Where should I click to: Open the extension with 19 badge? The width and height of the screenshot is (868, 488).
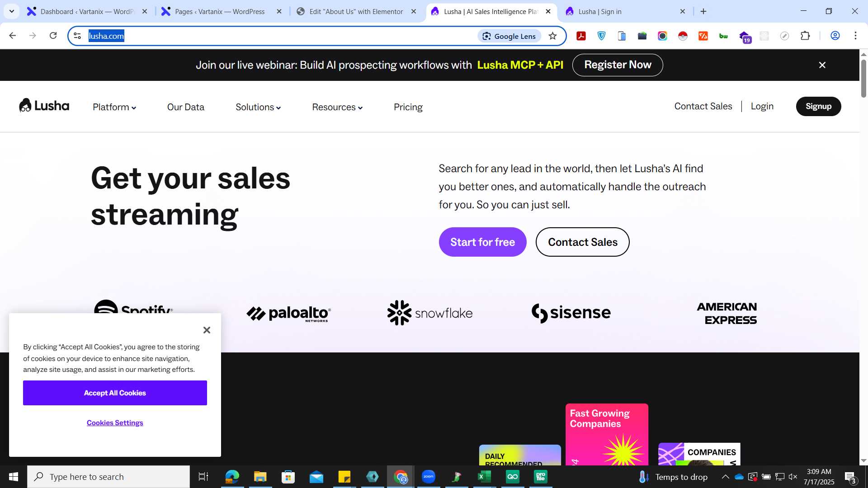[x=745, y=37]
